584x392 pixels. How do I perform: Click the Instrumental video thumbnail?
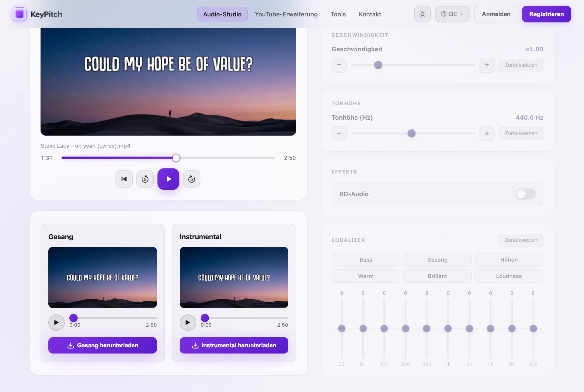(x=234, y=277)
